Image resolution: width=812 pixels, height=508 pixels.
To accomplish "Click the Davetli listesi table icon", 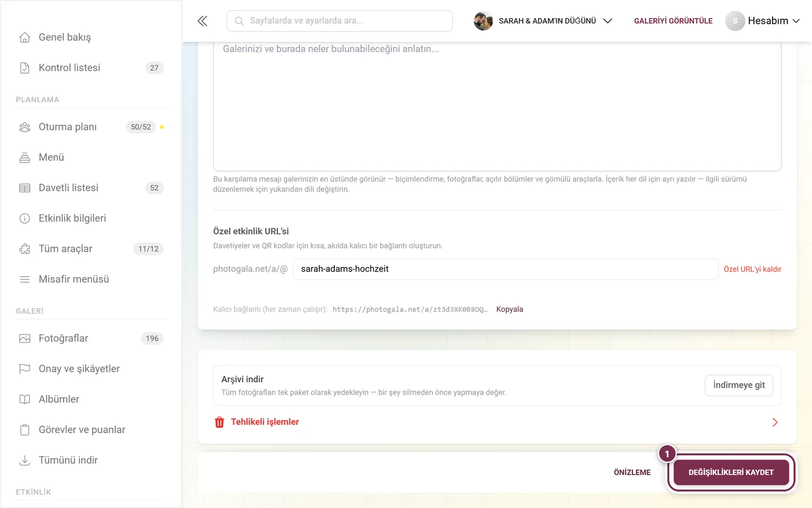I will coord(25,188).
